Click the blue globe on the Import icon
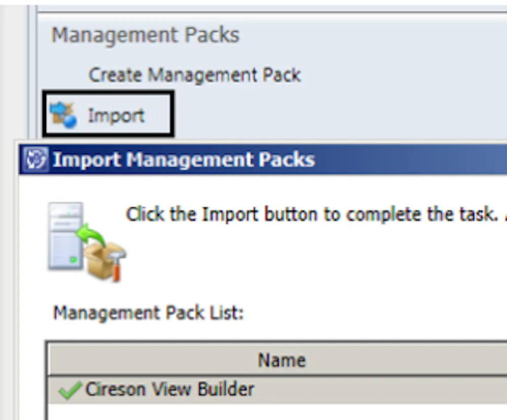This screenshot has height=420, width=507. pos(69,121)
